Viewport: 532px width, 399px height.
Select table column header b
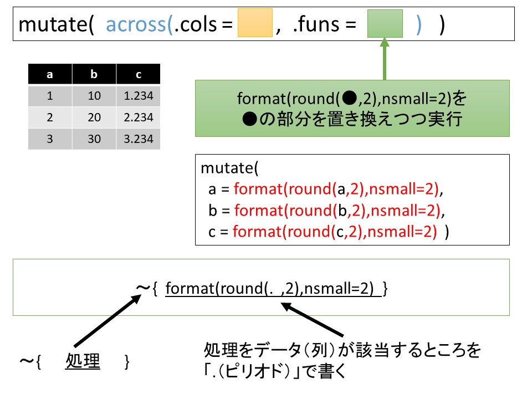point(94,74)
